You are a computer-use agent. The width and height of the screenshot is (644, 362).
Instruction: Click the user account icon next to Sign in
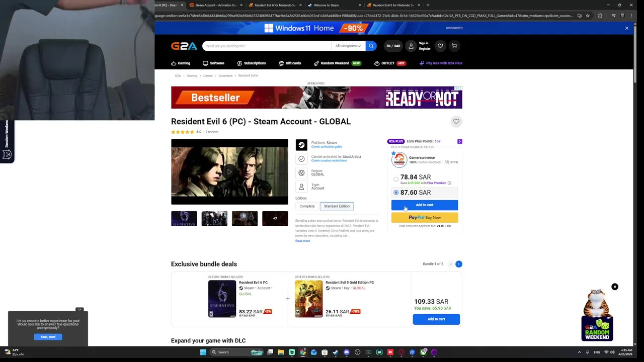pyautogui.click(x=411, y=46)
